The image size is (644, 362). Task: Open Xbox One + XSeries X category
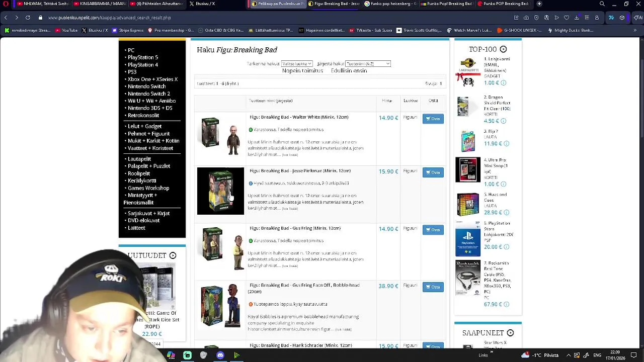point(152,79)
